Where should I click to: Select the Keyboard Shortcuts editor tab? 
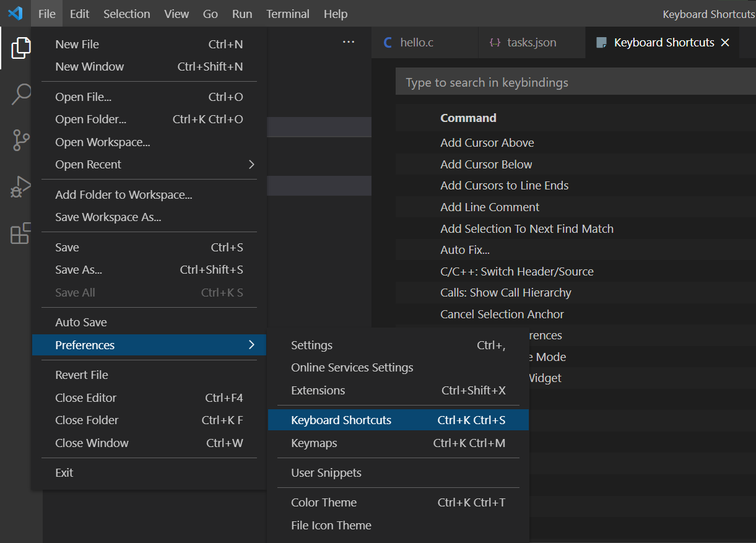664,43
